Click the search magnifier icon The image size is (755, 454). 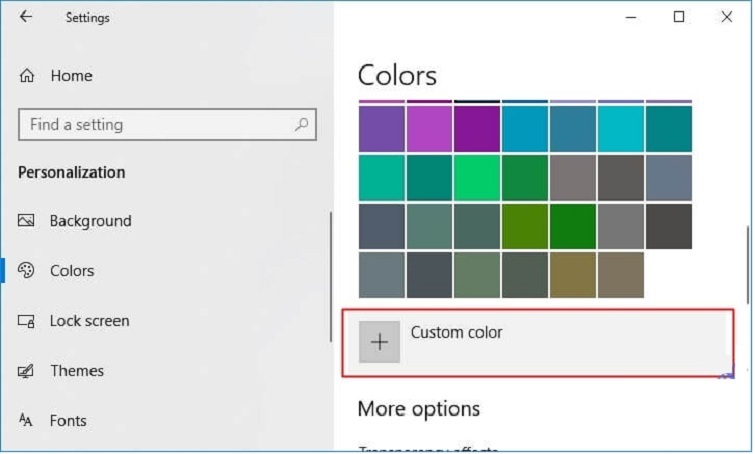point(301,125)
